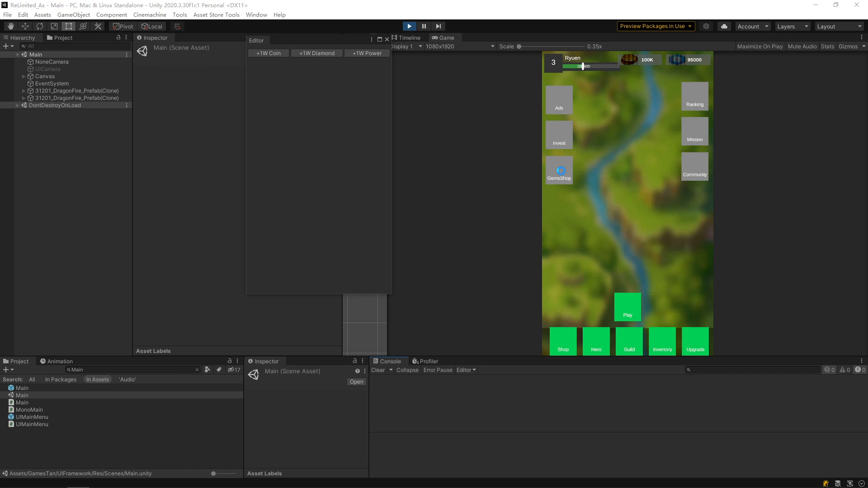
Task: Click the +1W Coin button
Action: (x=269, y=53)
